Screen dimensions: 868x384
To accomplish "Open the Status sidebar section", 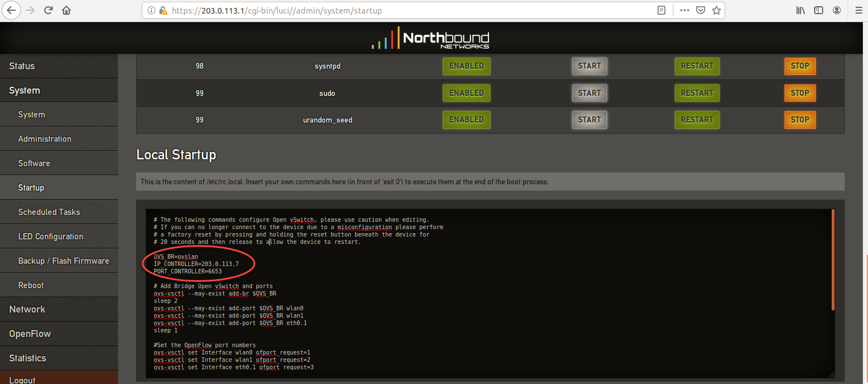I will [59, 66].
